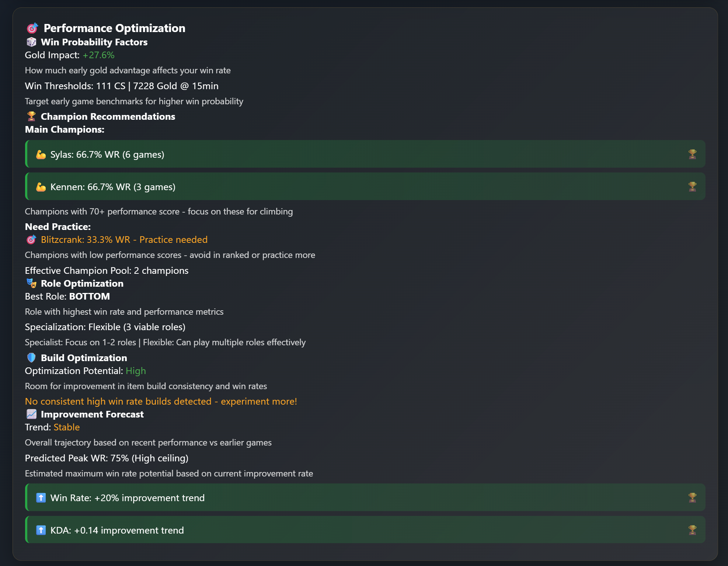Click the trophy icon next to Champion Recommendations

coord(31,116)
